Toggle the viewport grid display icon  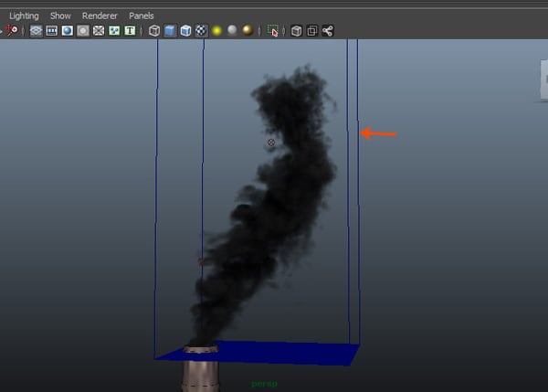(x=36, y=30)
